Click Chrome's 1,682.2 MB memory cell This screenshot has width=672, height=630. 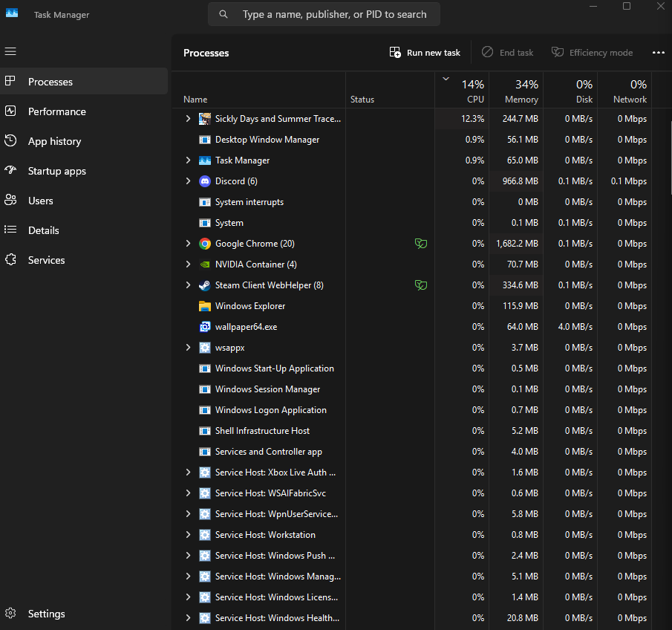pos(516,244)
